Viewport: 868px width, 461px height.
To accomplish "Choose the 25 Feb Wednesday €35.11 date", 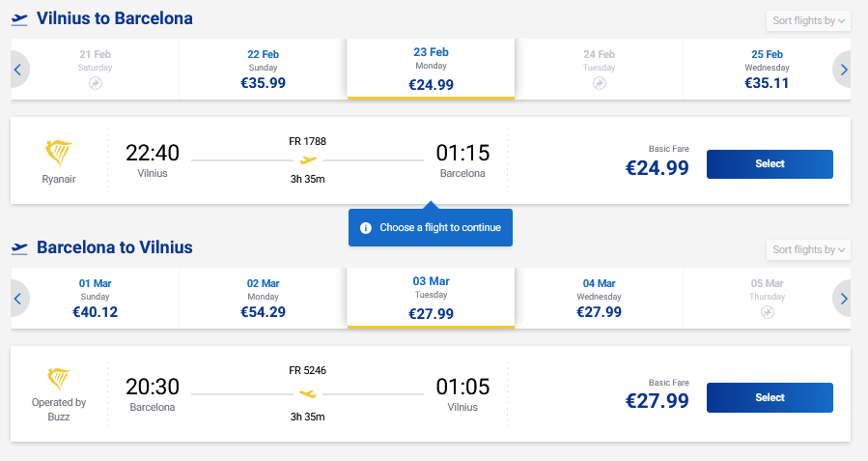I will click(x=767, y=69).
